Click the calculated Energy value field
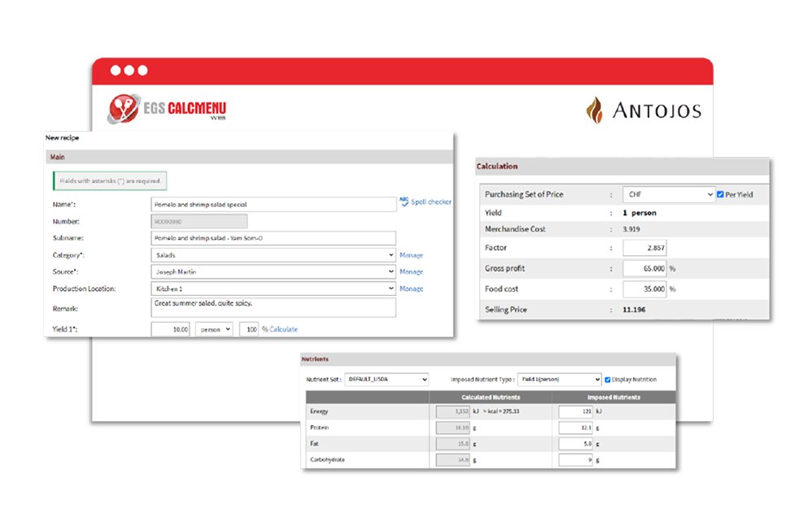This screenshot has width=812, height=530. pyautogui.click(x=452, y=411)
